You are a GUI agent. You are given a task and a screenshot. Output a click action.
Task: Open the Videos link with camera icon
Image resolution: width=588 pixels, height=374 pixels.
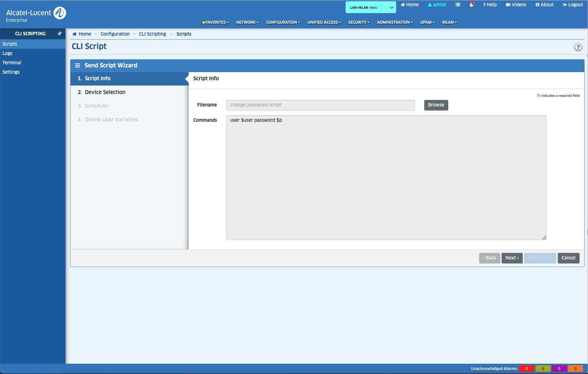click(516, 5)
